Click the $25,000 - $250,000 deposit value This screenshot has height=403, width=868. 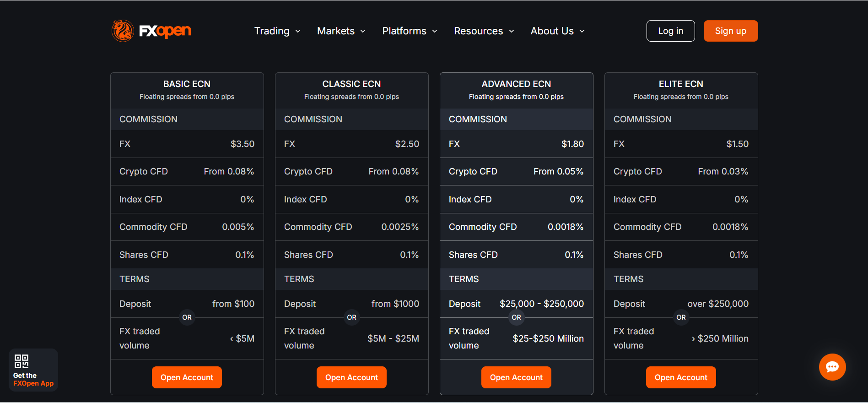pyautogui.click(x=542, y=304)
